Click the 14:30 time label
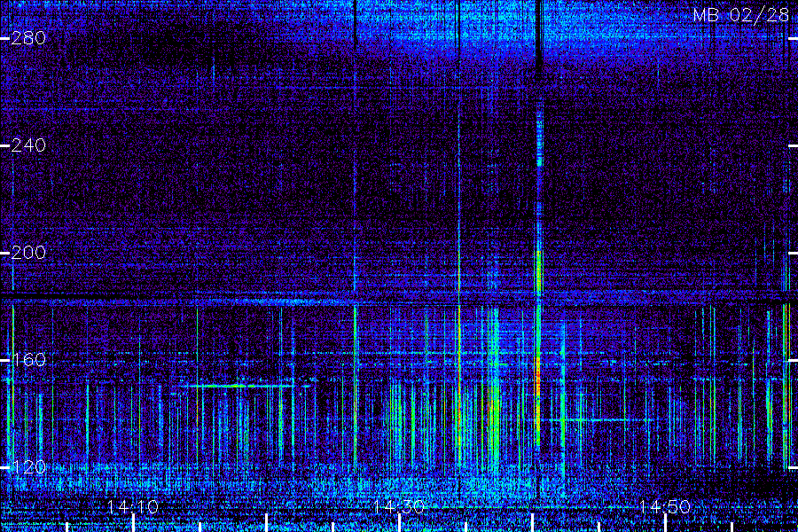The height and width of the screenshot is (532, 798). tap(399, 506)
